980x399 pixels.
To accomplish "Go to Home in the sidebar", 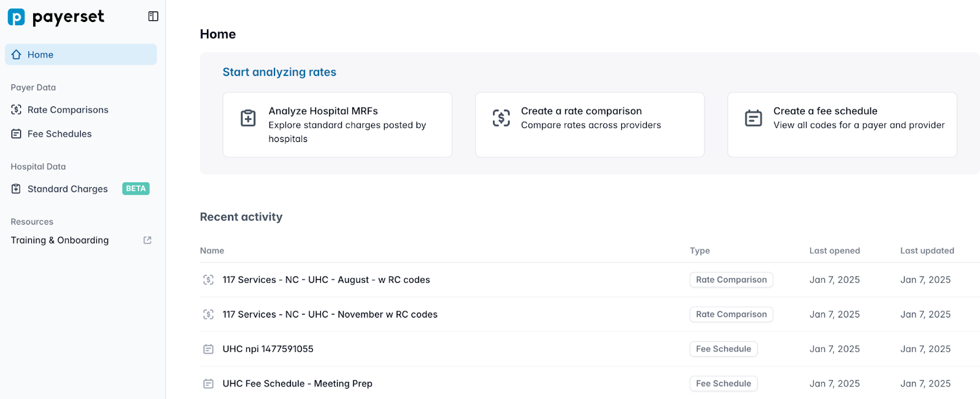I will [40, 54].
